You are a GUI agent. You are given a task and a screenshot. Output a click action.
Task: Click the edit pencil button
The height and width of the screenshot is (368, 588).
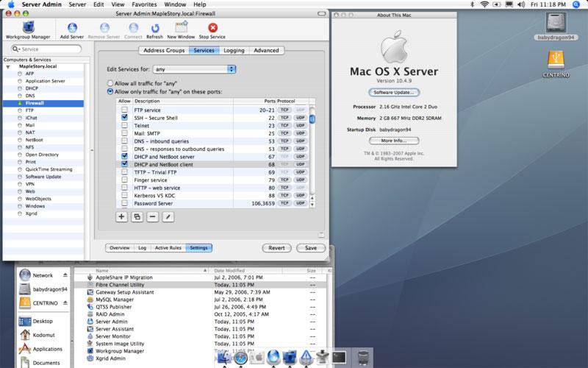point(168,216)
